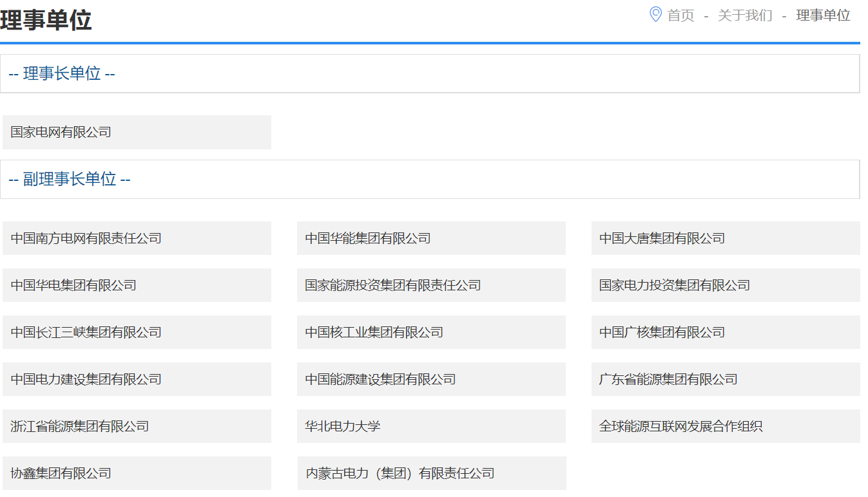This screenshot has height=497, width=868.
Task: Choose 中国广核集团有限公司
Action: pos(726,332)
